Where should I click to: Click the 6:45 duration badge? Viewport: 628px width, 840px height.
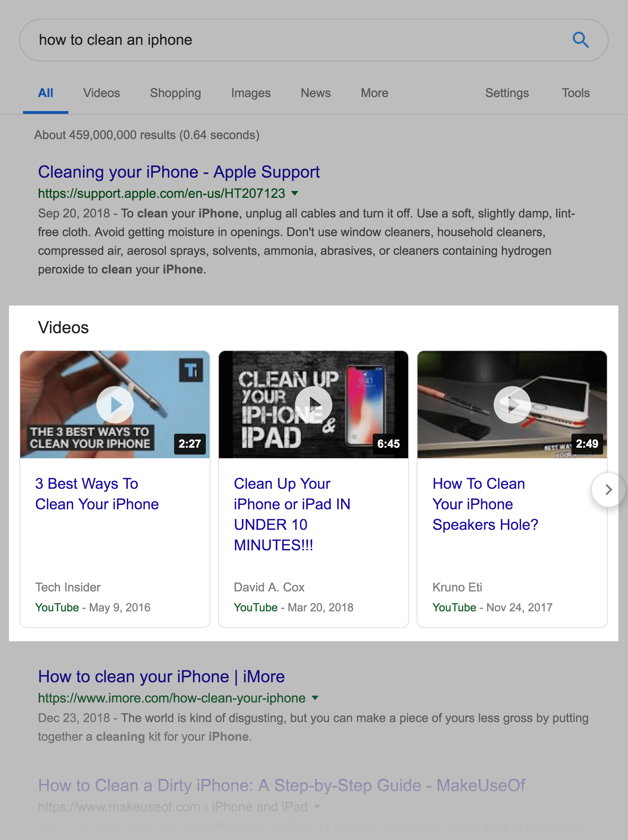click(x=388, y=444)
